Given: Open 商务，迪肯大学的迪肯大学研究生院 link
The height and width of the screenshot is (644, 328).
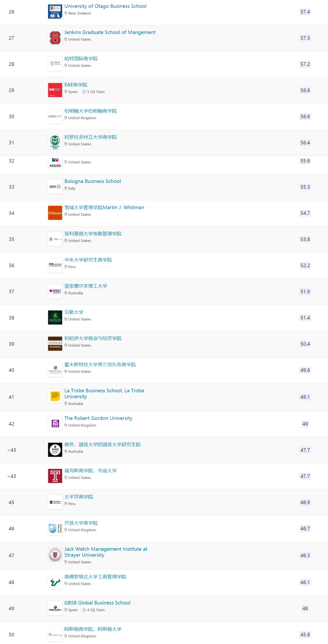Looking at the screenshot, I should (x=102, y=444).
